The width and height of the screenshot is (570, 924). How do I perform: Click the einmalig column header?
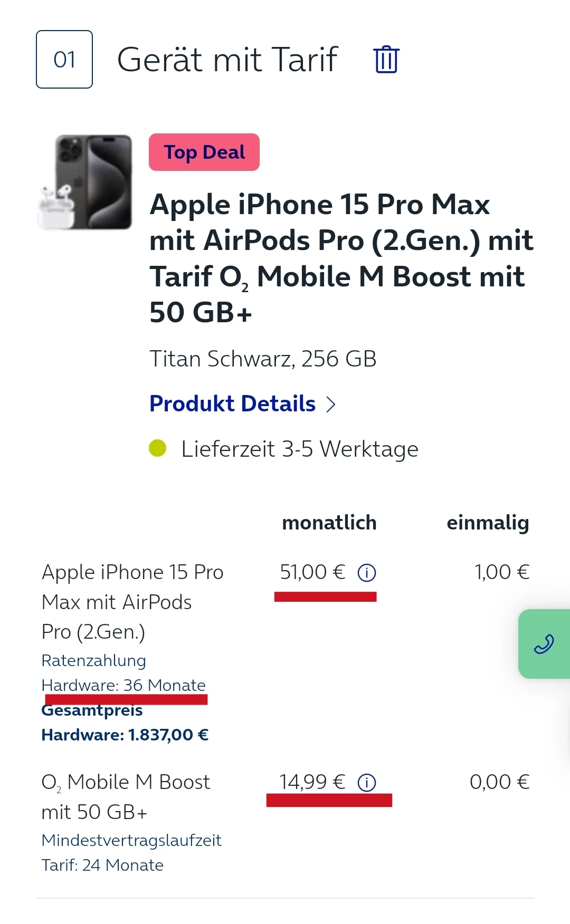pyautogui.click(x=488, y=523)
